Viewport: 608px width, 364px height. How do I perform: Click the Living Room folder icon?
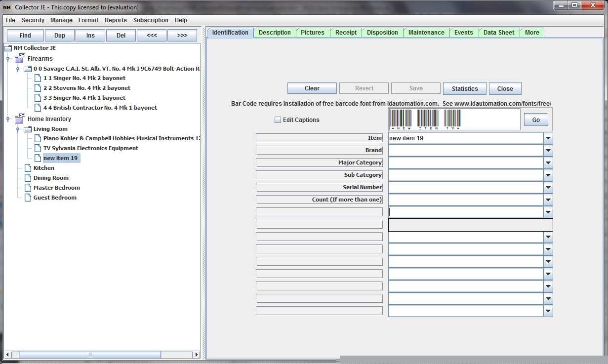[x=28, y=129]
